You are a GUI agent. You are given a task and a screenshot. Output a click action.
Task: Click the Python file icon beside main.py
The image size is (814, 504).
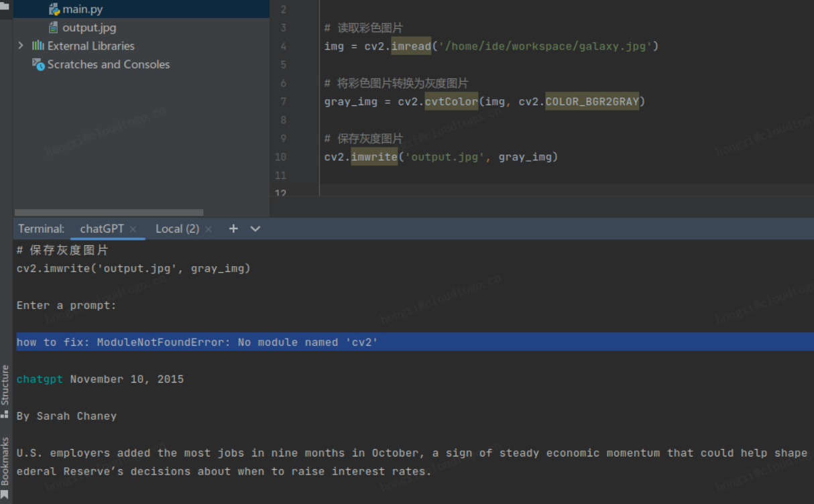point(54,9)
